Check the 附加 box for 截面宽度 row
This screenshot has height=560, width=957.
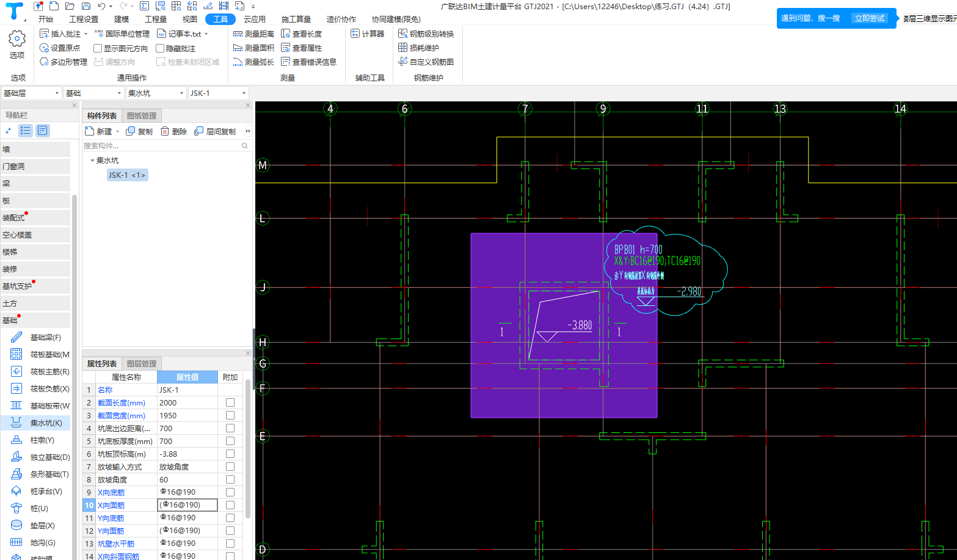(230, 415)
